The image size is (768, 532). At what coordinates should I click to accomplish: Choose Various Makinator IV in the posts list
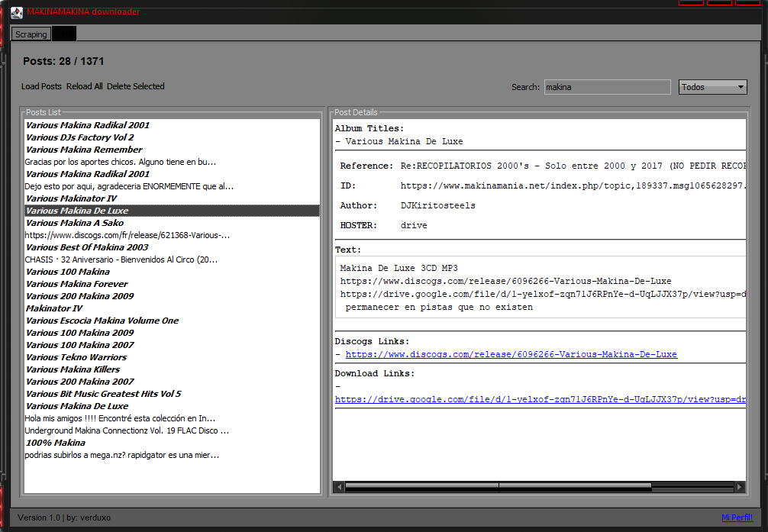coord(71,198)
